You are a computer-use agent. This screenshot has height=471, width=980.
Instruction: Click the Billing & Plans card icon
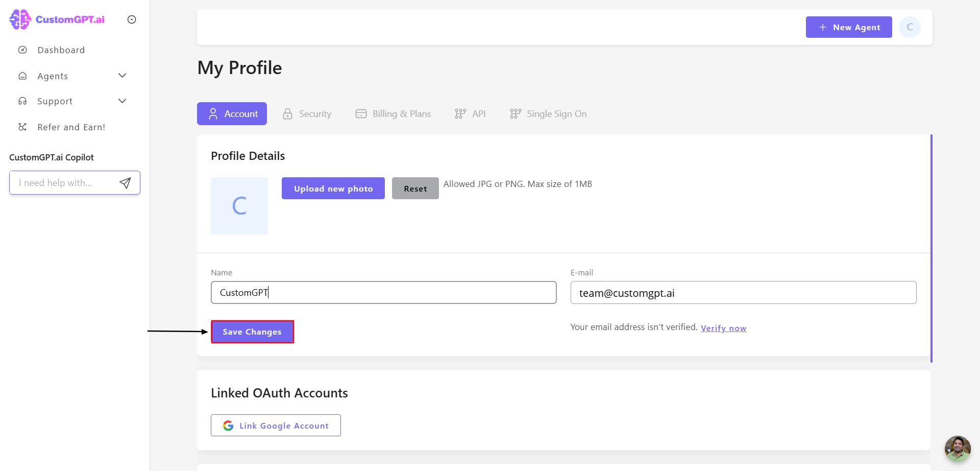click(x=361, y=114)
